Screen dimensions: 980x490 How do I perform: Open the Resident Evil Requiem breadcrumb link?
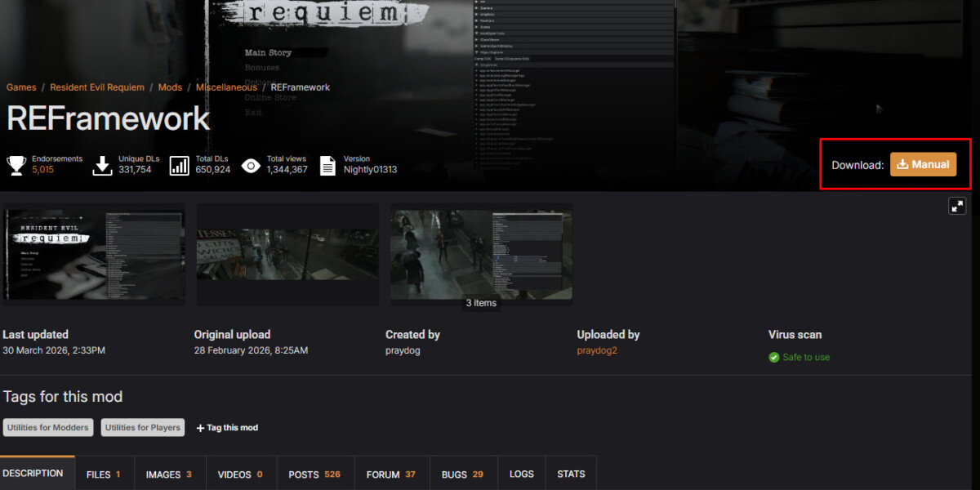pos(97,87)
